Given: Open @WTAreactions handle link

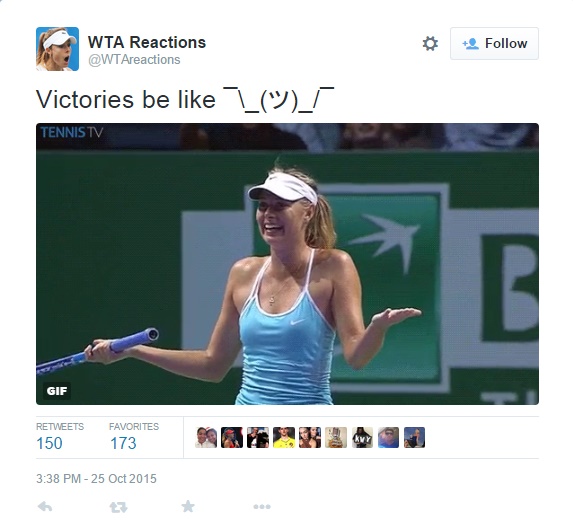Looking at the screenshot, I should [x=134, y=60].
